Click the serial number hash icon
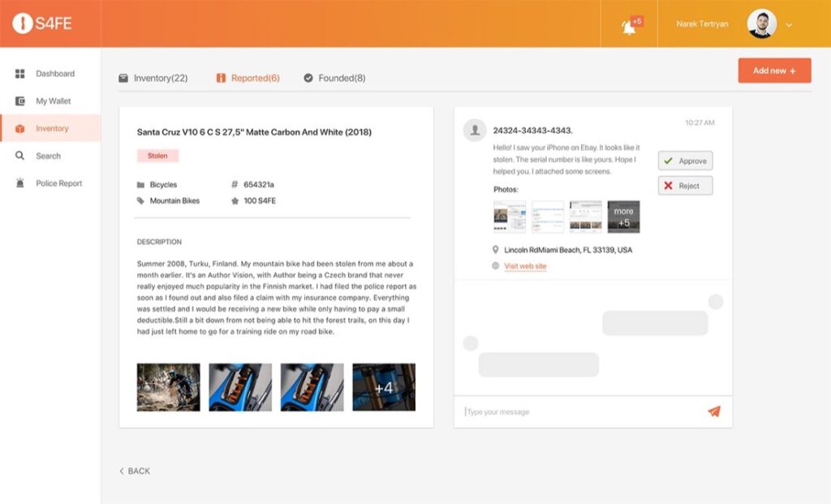831x504 pixels. (235, 184)
